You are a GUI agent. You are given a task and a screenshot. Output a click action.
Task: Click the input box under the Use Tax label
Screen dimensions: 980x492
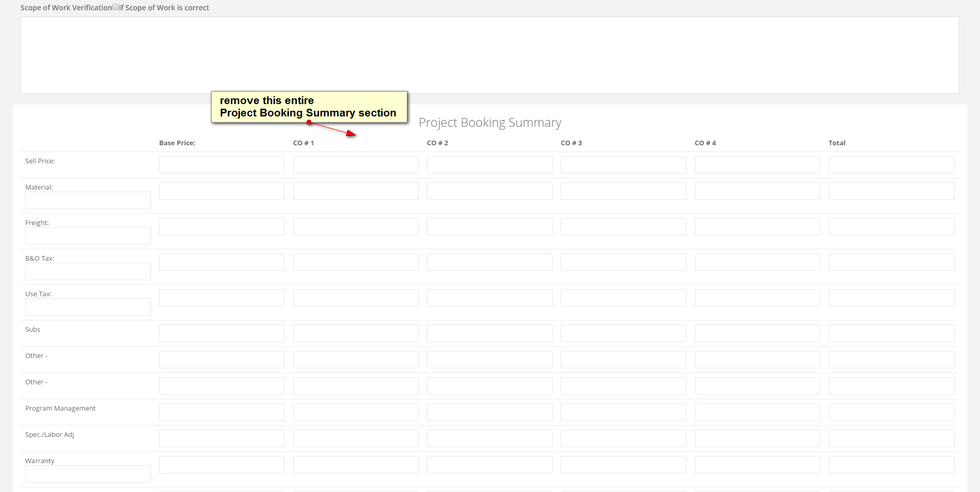88,307
